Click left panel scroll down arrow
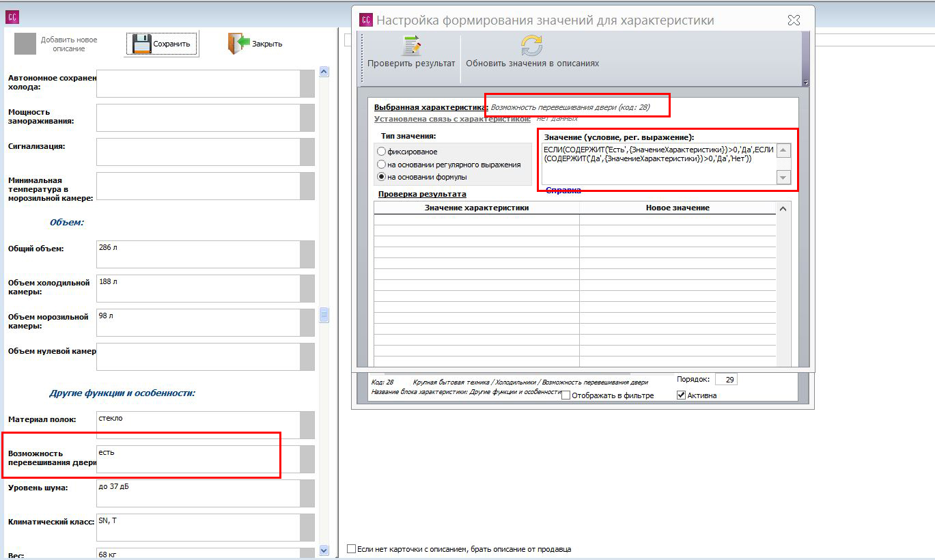Image resolution: width=935 pixels, height=560 pixels. click(324, 550)
